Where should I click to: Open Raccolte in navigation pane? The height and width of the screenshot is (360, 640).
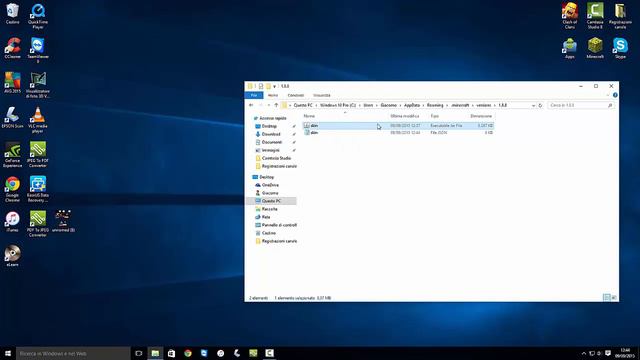[x=269, y=209]
